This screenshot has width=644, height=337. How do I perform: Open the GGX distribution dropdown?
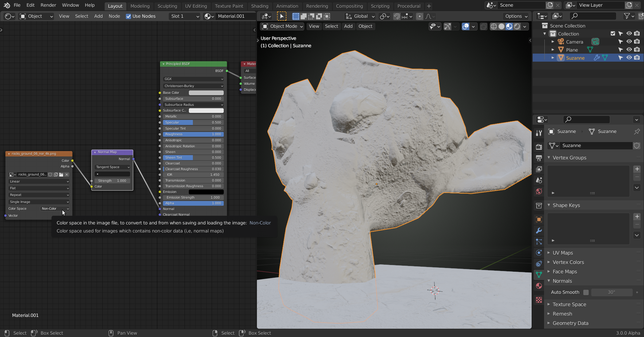pos(193,79)
